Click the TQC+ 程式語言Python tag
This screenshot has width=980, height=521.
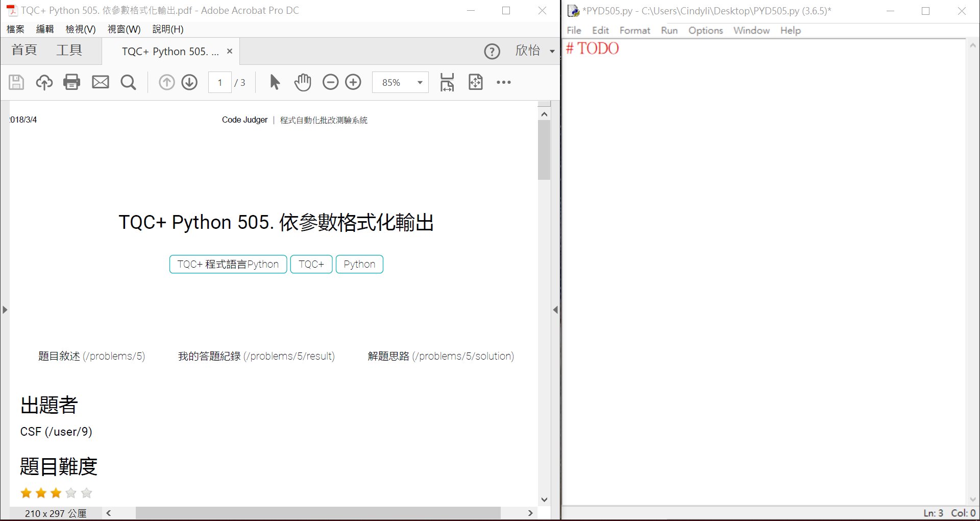228,264
